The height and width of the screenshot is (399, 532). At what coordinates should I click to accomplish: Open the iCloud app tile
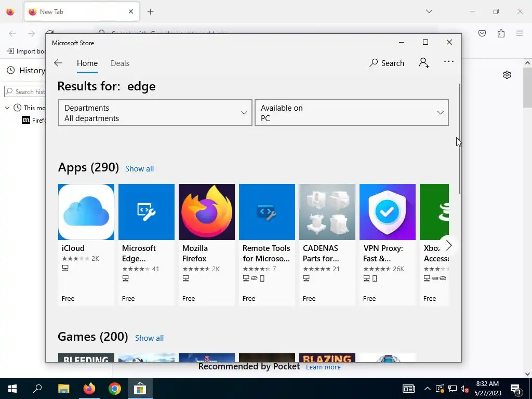(x=86, y=245)
